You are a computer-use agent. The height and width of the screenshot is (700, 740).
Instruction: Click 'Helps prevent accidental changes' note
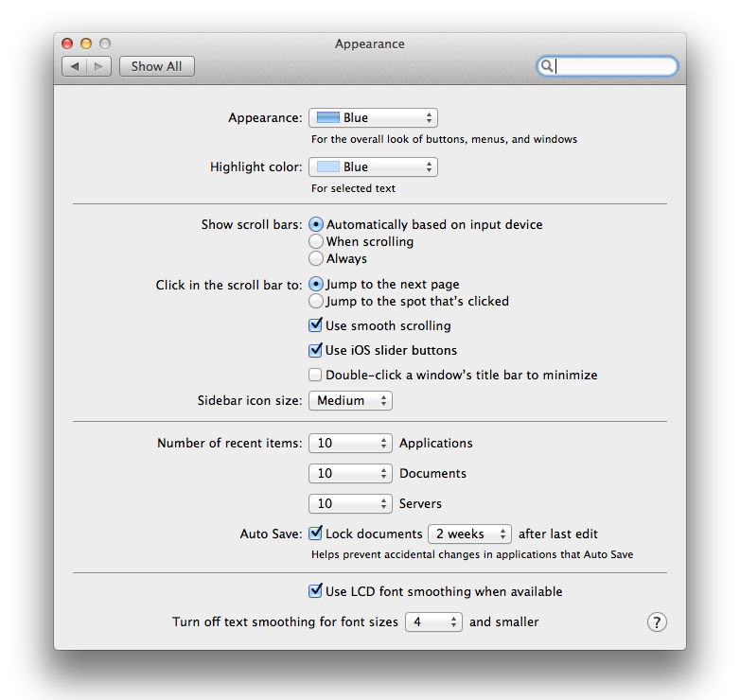point(472,554)
